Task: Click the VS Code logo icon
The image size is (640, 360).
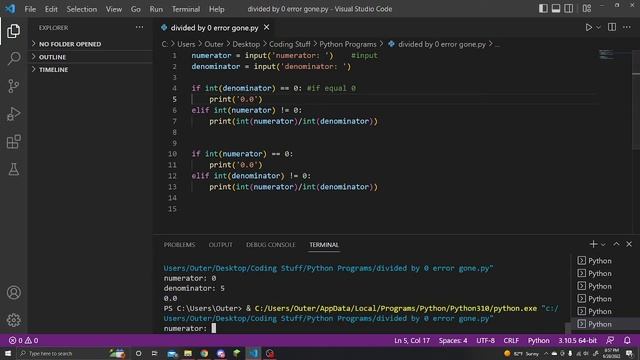Action: pyautogui.click(x=10, y=9)
